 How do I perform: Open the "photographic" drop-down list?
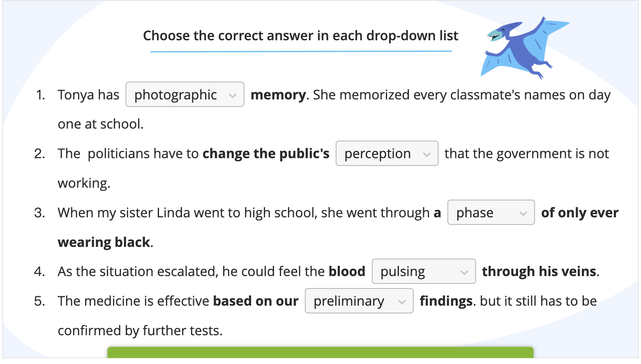185,94
